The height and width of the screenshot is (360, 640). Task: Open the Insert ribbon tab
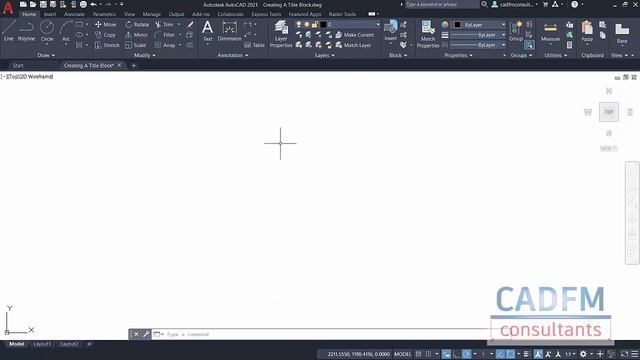tap(50, 14)
